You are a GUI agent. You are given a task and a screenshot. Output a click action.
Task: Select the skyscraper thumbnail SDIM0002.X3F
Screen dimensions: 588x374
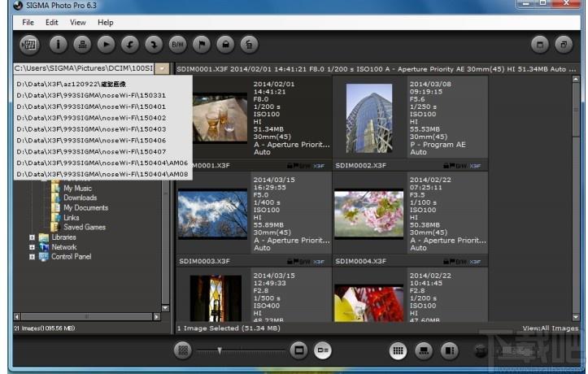[369, 119]
